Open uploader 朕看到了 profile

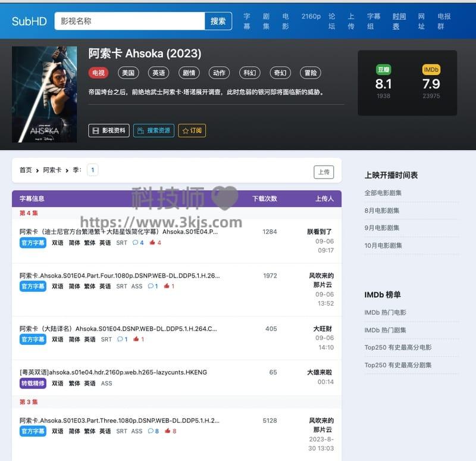coord(320,232)
